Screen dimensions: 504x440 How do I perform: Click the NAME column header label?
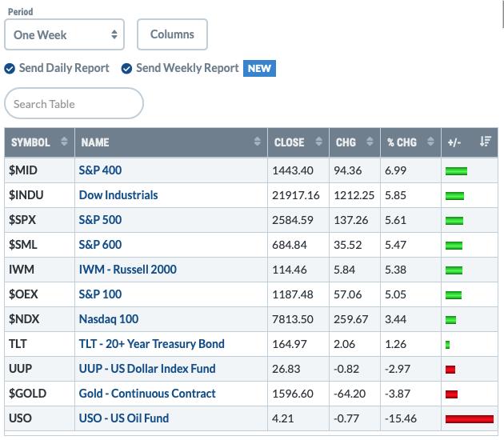(95, 142)
